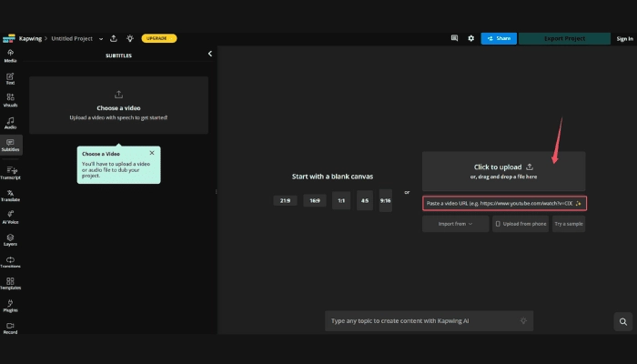Expand the Untitled Project dropdown arrow
Viewport: 637px width, 364px height.
101,38
